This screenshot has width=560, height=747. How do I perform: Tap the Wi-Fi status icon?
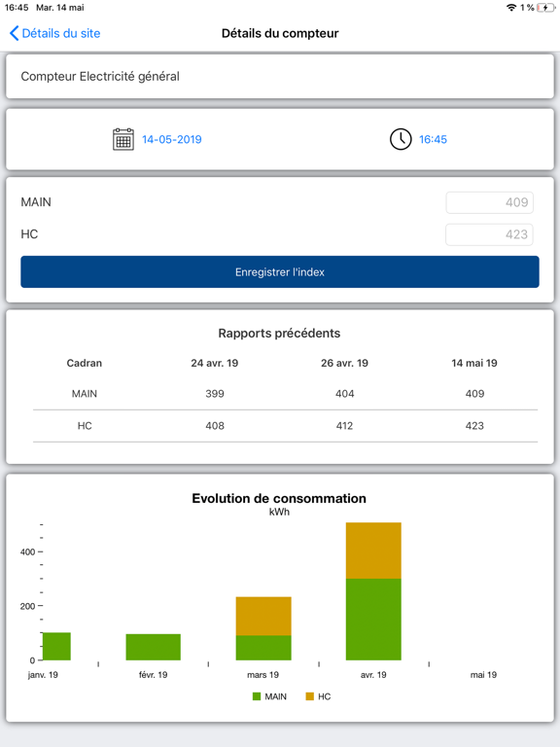point(511,8)
